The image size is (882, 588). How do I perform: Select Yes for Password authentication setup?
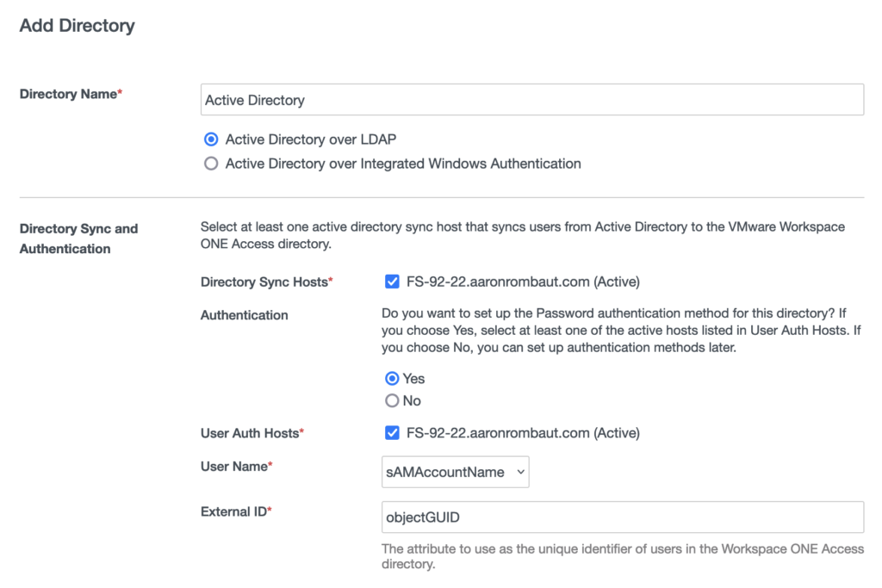click(x=392, y=378)
